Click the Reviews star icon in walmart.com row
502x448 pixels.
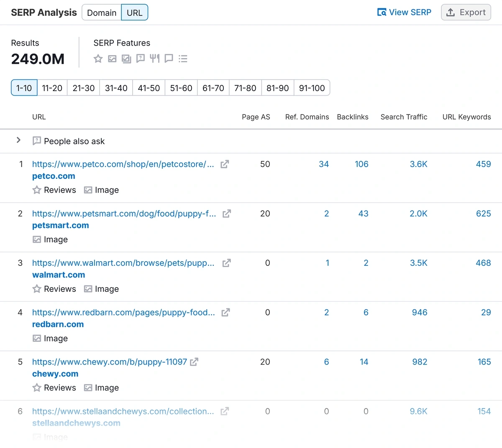37,289
